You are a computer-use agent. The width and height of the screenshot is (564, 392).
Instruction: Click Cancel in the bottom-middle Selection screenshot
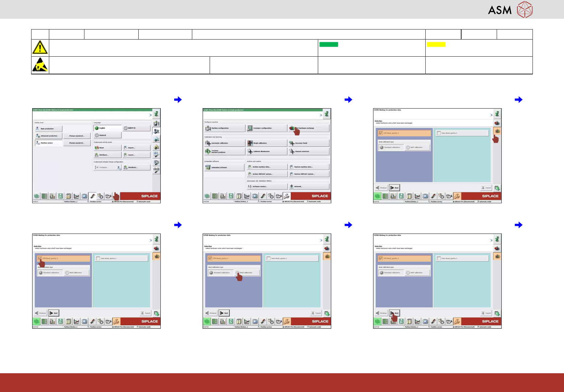coord(316,313)
